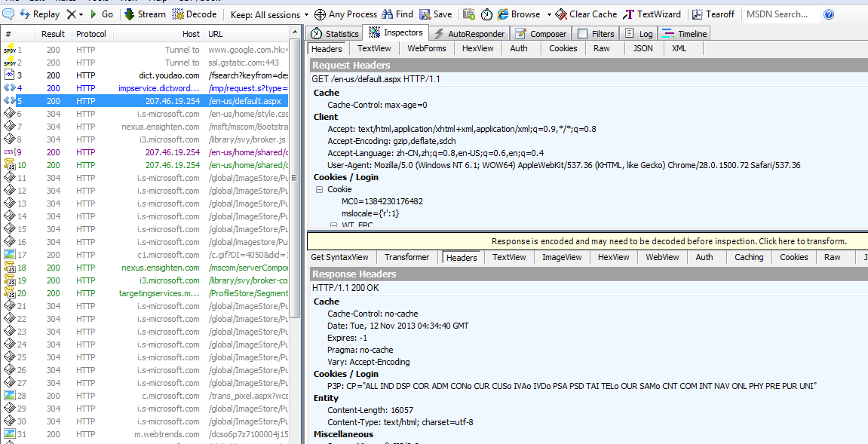
Task: Clear the browser cache via Clear Cache
Action: [586, 14]
